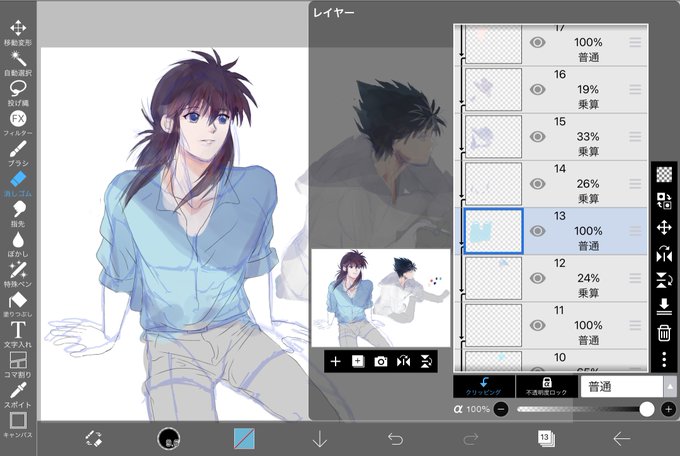The image size is (680, 456).
Task: Tap the selection-layer swap icon in right sidebar
Action: point(664,201)
